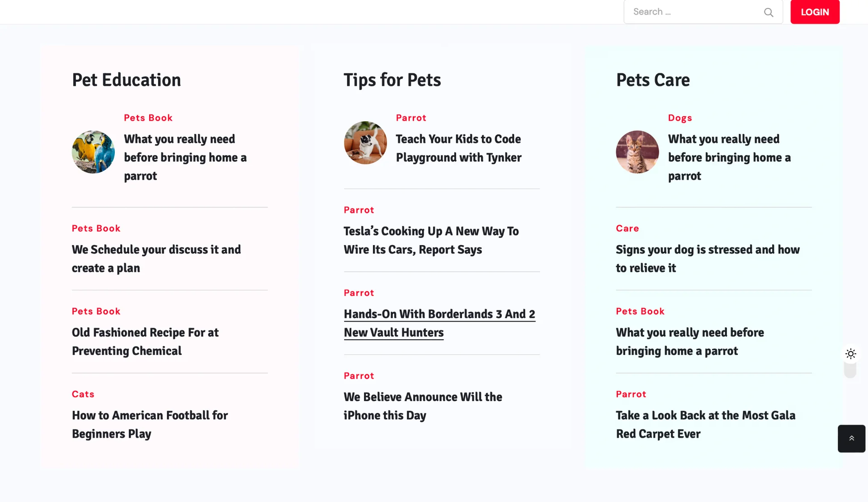This screenshot has height=502, width=868.
Task: Click Parrot tag above Borderlands article
Action: [359, 293]
